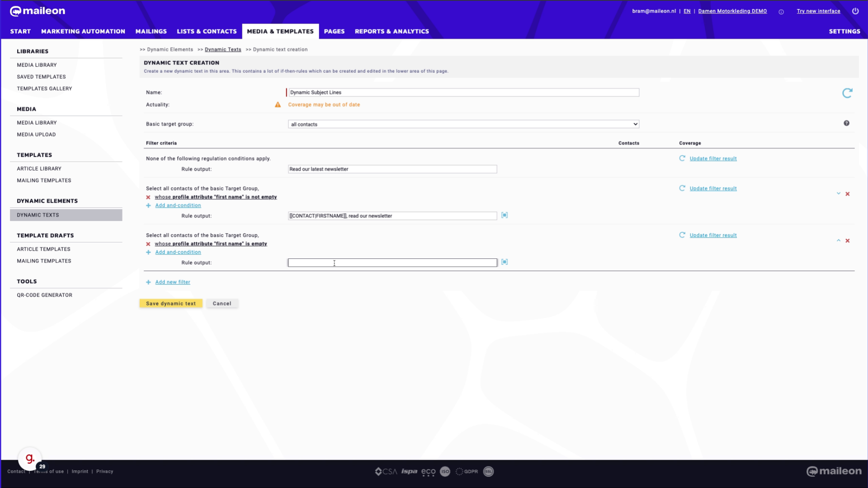Move 'first name is empty' filter up
Image resolution: width=868 pixels, height=488 pixels.
(x=839, y=240)
